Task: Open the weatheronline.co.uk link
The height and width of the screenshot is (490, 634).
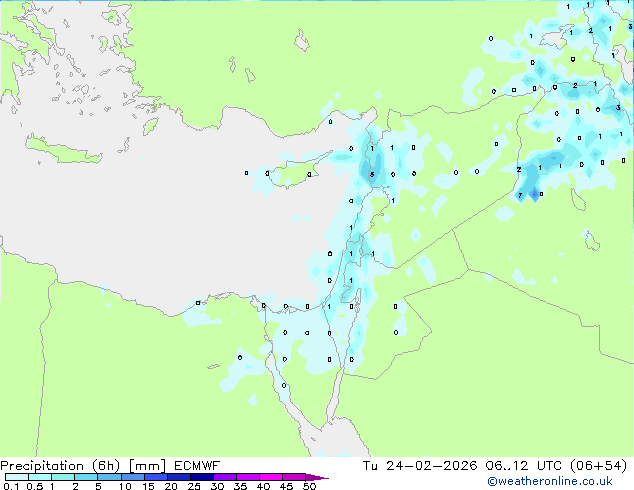Action: click(x=550, y=481)
